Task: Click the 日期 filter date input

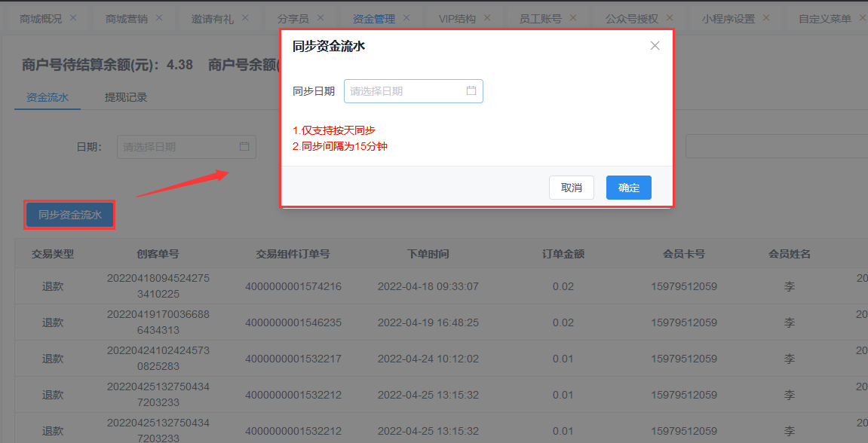Action: [186, 147]
